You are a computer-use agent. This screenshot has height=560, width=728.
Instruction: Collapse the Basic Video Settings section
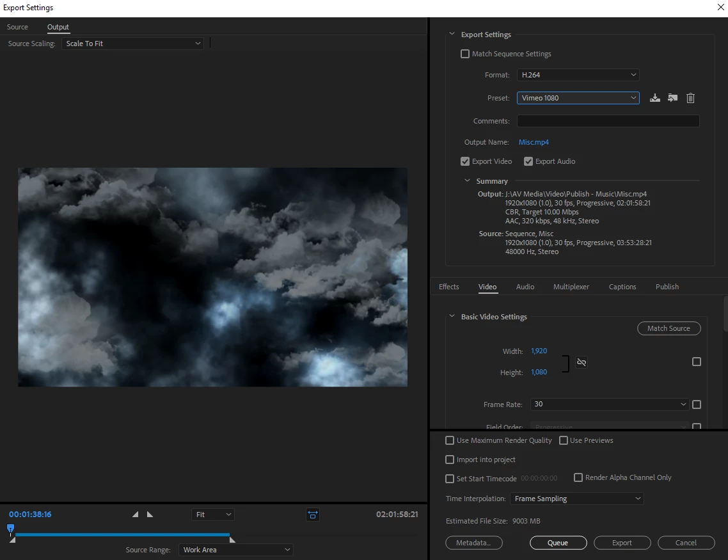tap(452, 316)
